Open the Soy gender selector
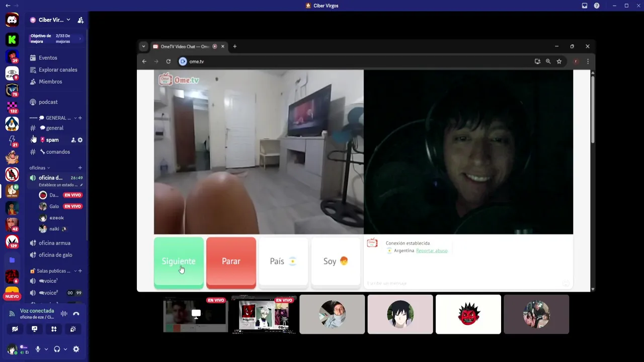The height and width of the screenshot is (362, 644). pyautogui.click(x=336, y=262)
